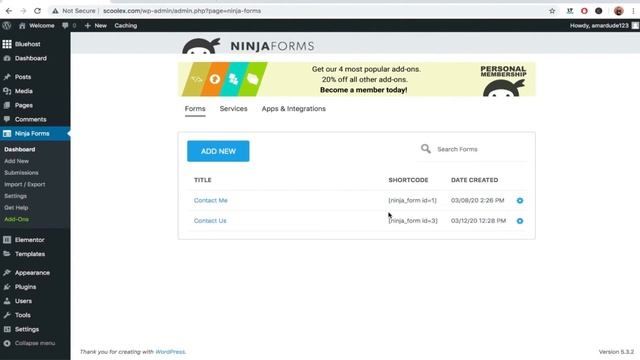Click the WordPress logo in the admin bar
The width and height of the screenshot is (640, 360).
tap(7, 25)
